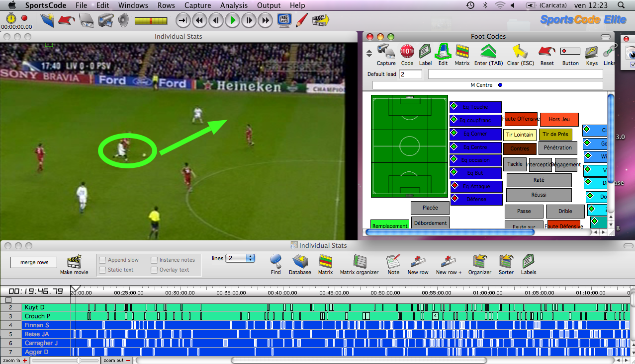Click the Make movie clapperboard icon
This screenshot has height=364, width=635.
point(74,261)
